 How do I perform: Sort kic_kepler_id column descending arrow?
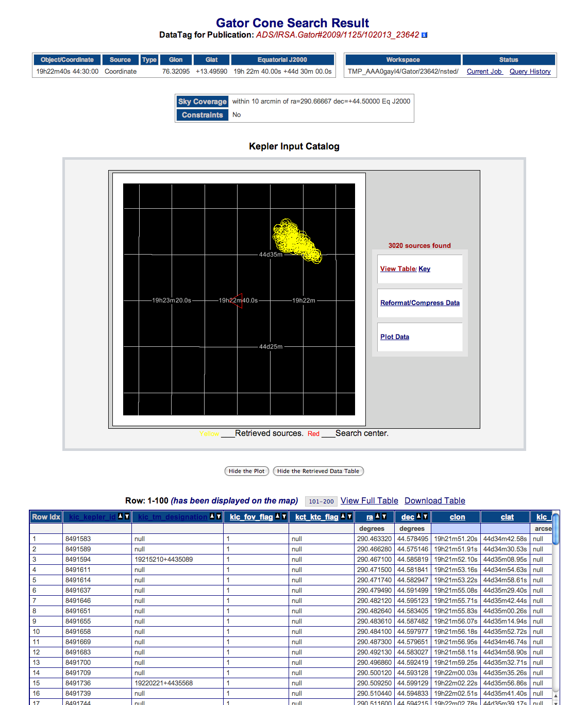tap(127, 516)
